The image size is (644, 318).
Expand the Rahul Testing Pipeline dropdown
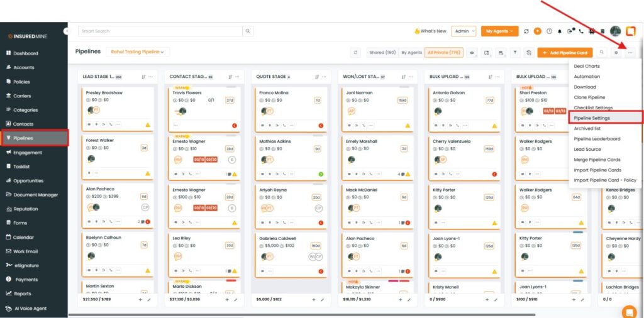pos(138,52)
